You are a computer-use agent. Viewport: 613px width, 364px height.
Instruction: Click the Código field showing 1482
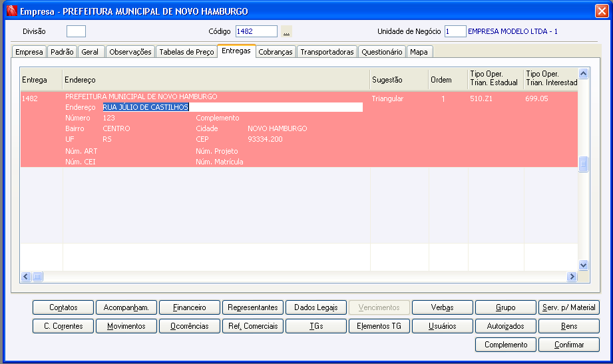click(256, 31)
